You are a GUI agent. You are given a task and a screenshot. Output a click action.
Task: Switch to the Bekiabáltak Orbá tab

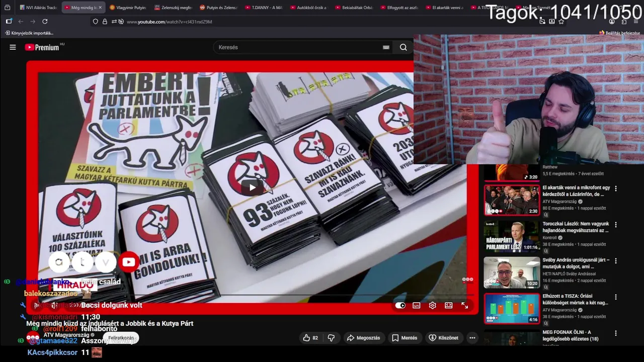tap(353, 8)
